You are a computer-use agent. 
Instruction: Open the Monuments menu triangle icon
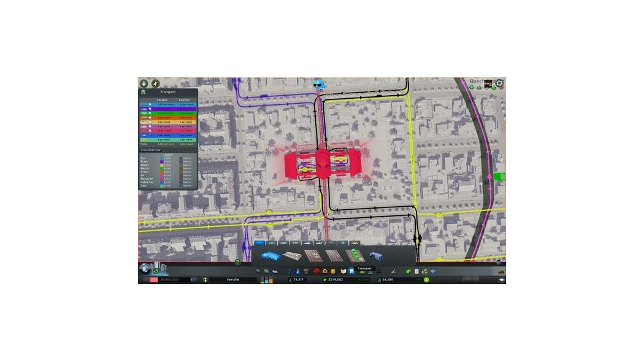coord(378,271)
